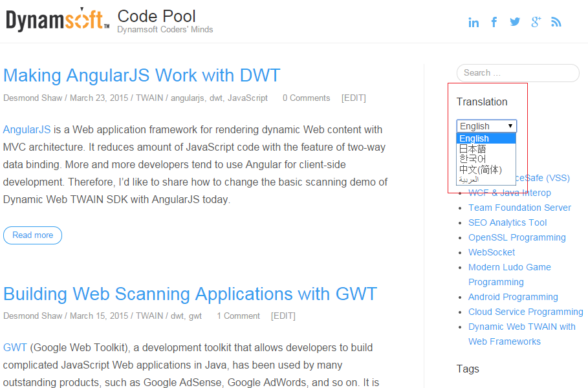The image size is (588, 388).
Task: Open the Code Pool site title
Action: pyautogui.click(x=157, y=16)
